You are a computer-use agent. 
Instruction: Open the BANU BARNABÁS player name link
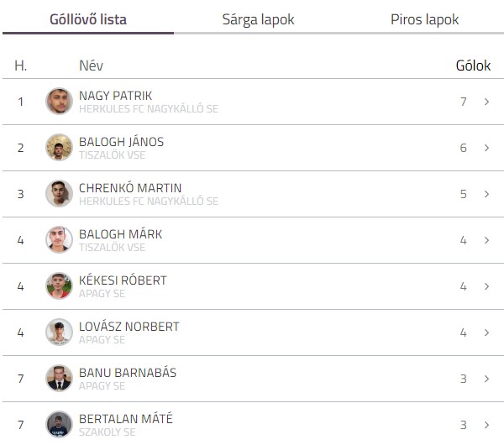[128, 373]
